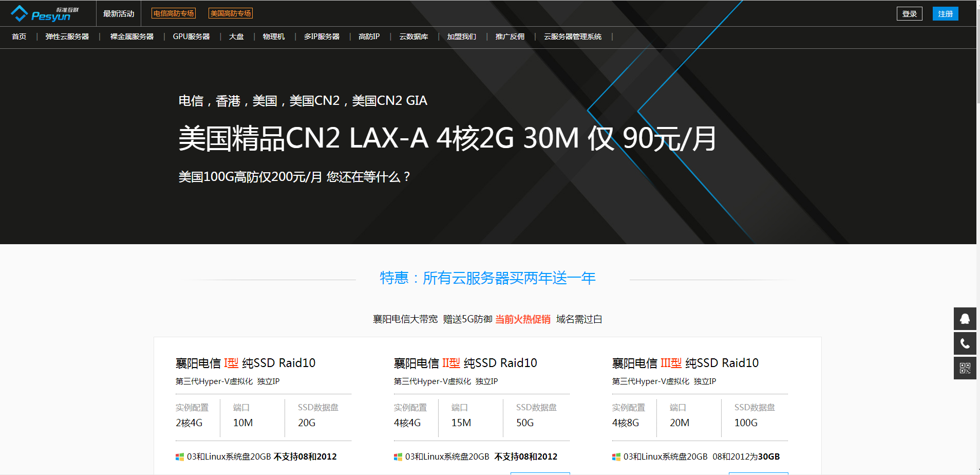Screen dimensions: 980x475
Task: Open 高防IP navigation item
Action: click(x=369, y=36)
